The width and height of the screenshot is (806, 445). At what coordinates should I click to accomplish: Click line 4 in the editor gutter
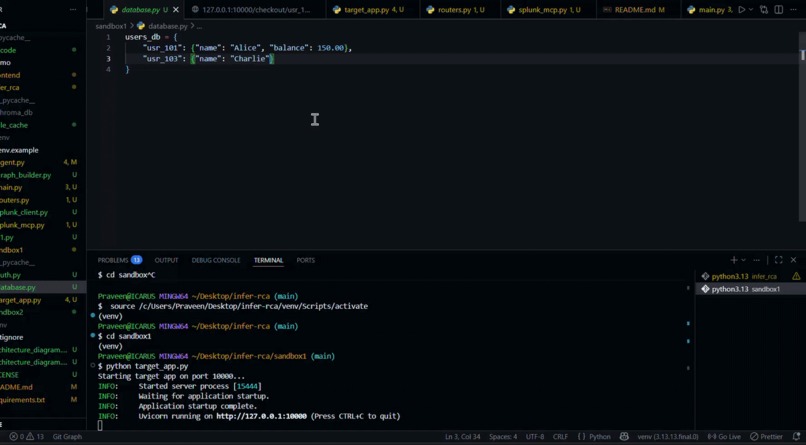(x=108, y=69)
